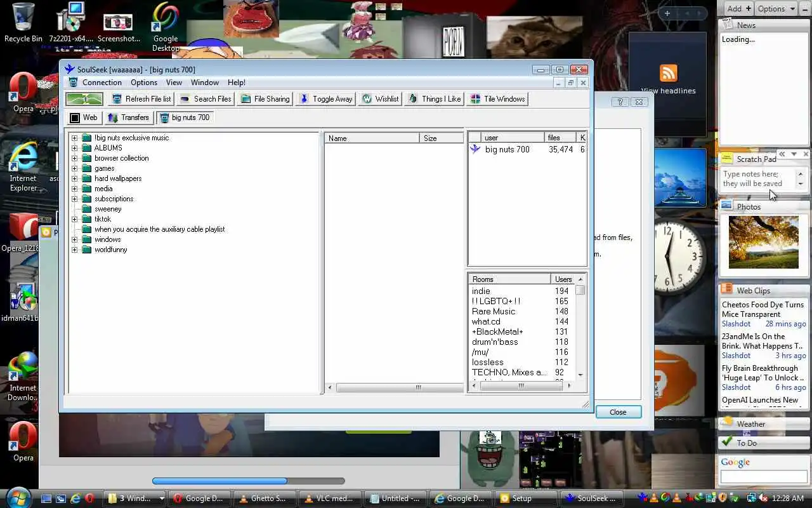This screenshot has width=812, height=508.
Task: Click the files column header
Action: click(x=560, y=137)
